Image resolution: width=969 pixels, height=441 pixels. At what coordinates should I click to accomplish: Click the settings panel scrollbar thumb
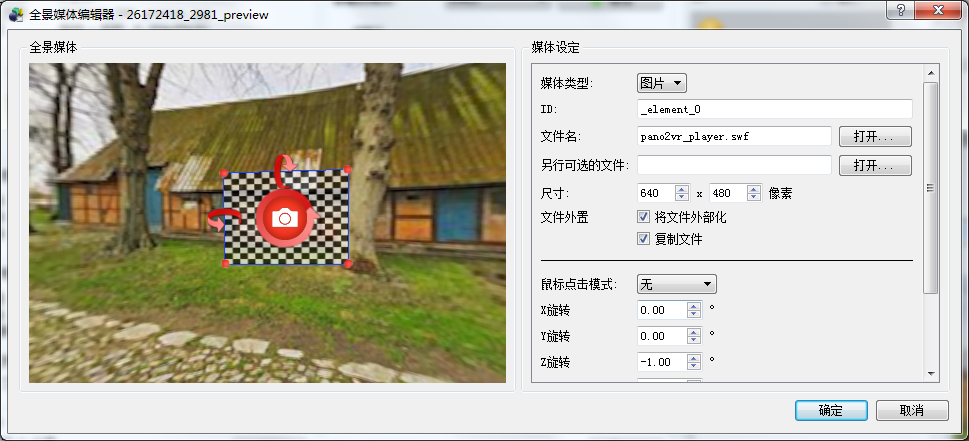pyautogui.click(x=931, y=188)
